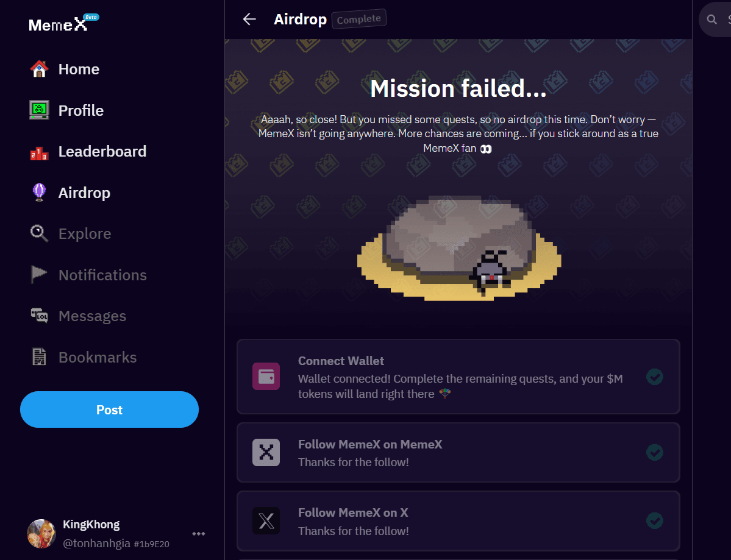Select the Leaderboard menu label

click(102, 152)
